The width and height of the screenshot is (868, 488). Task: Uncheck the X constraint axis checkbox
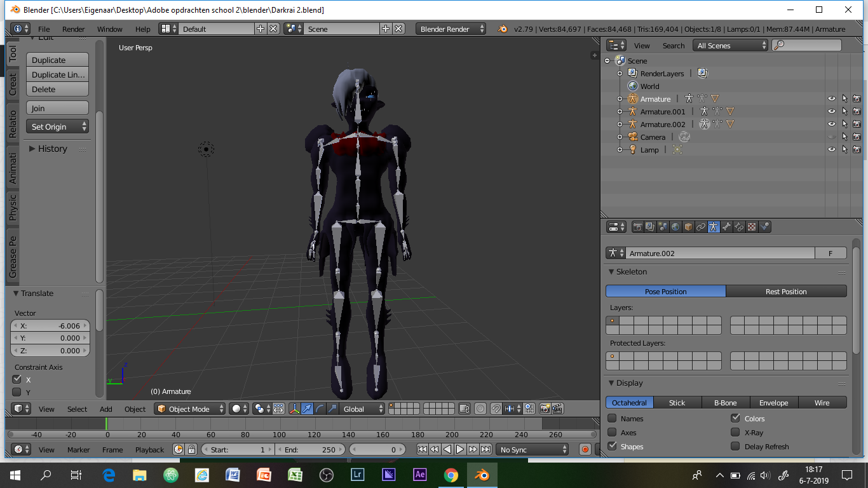point(17,379)
